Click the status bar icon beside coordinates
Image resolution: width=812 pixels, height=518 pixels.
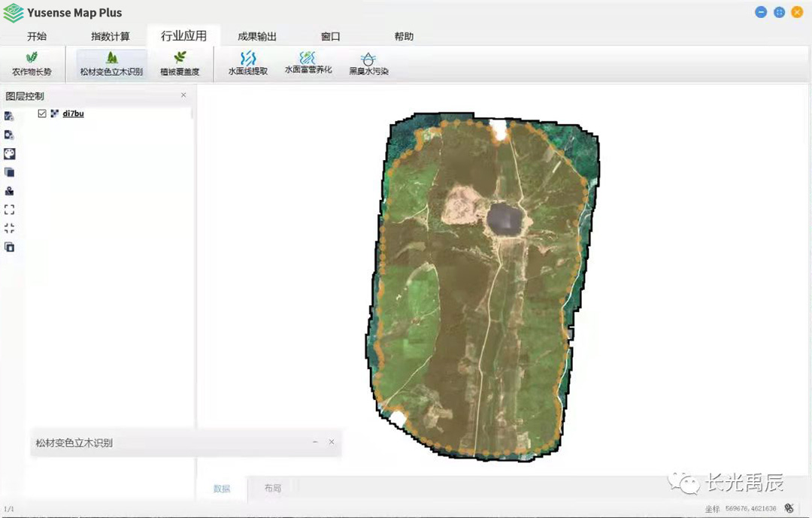tap(789, 508)
